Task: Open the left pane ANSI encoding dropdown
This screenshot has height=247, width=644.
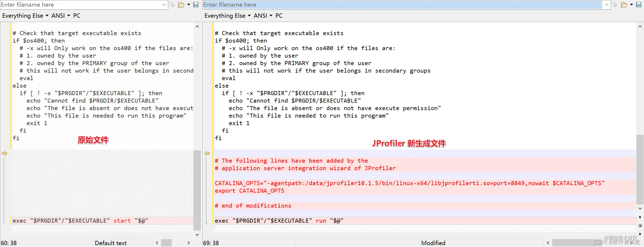Action: (x=61, y=16)
